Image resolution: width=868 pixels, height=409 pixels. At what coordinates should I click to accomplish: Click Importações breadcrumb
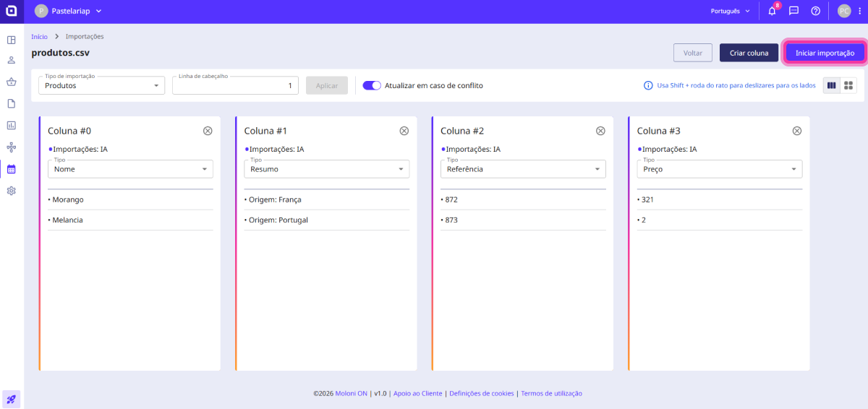click(85, 36)
